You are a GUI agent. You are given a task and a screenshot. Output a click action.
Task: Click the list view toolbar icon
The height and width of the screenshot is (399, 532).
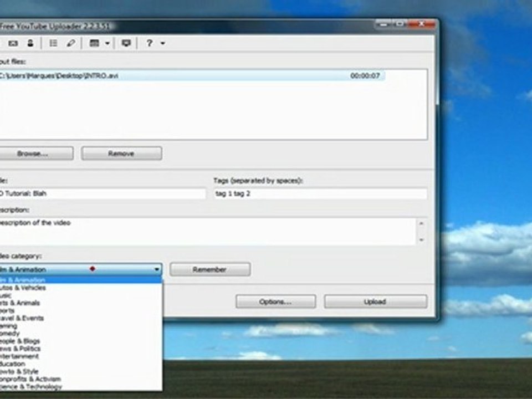pos(53,43)
